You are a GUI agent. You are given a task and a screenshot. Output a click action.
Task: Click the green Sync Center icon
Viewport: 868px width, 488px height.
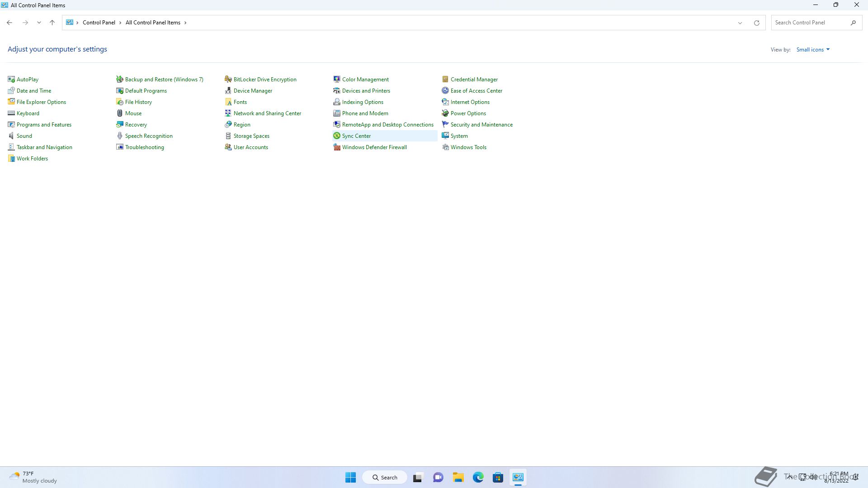(x=337, y=136)
